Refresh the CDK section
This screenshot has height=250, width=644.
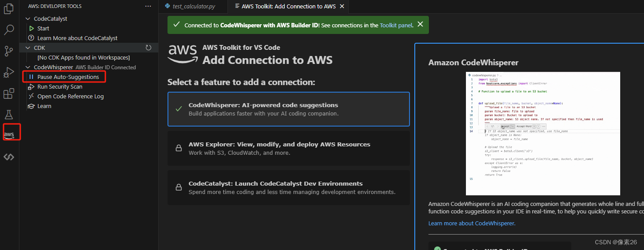tap(149, 48)
